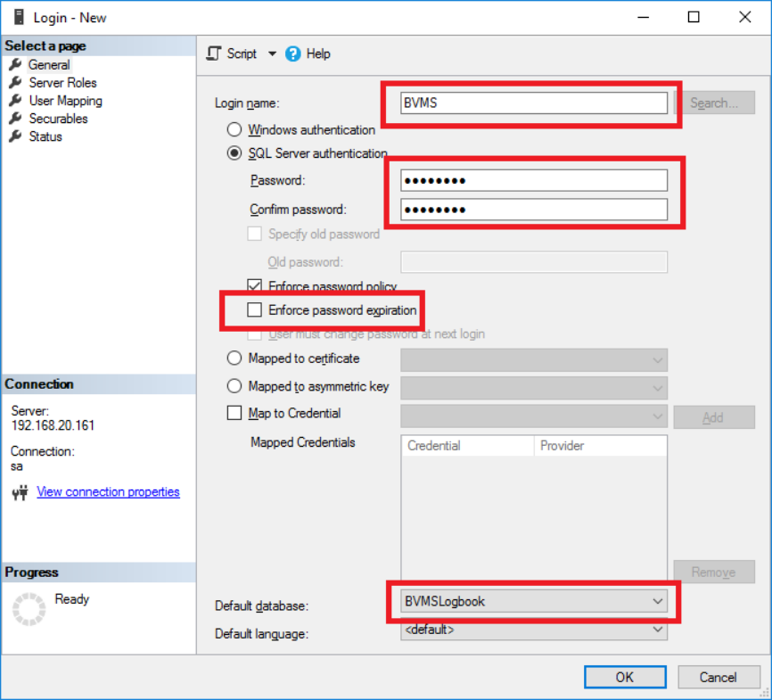Open the Default language dropdown

point(534,630)
